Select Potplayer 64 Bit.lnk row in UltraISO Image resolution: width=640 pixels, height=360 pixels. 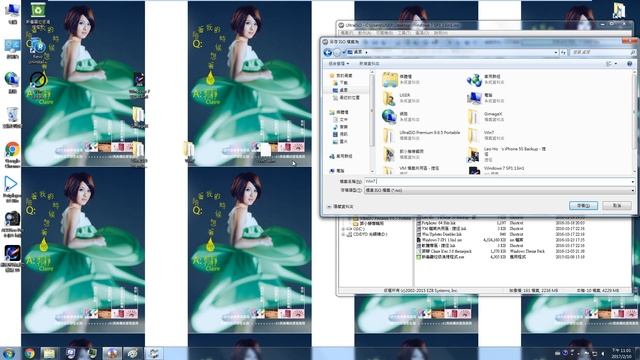point(500,223)
